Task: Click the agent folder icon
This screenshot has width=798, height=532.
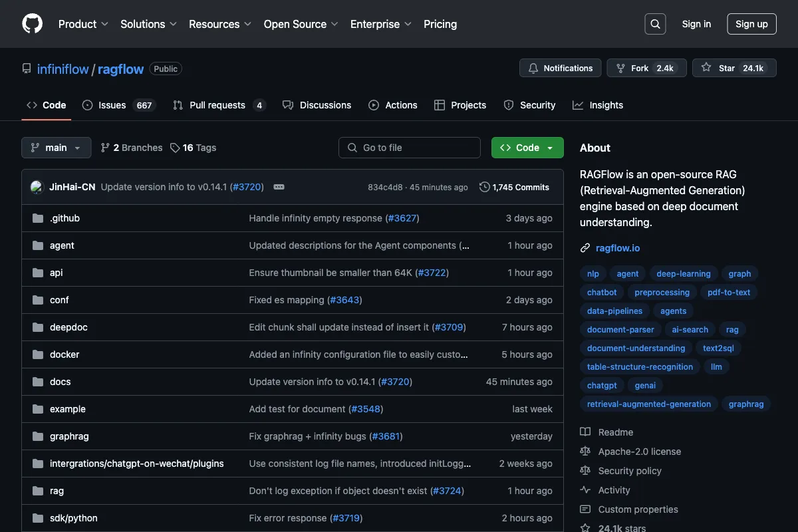Action: click(x=38, y=245)
